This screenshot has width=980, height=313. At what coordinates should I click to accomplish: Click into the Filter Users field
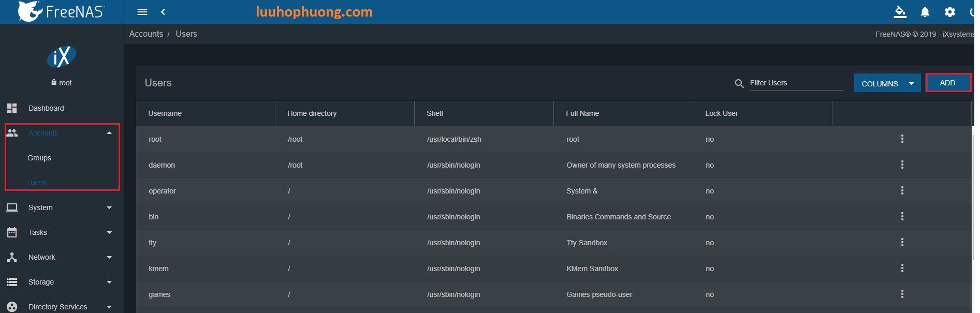(796, 83)
